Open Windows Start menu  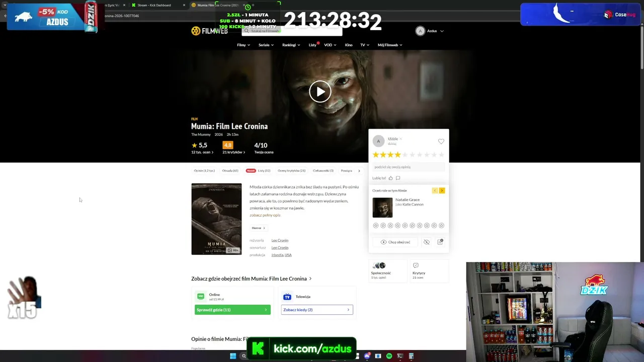click(233, 356)
